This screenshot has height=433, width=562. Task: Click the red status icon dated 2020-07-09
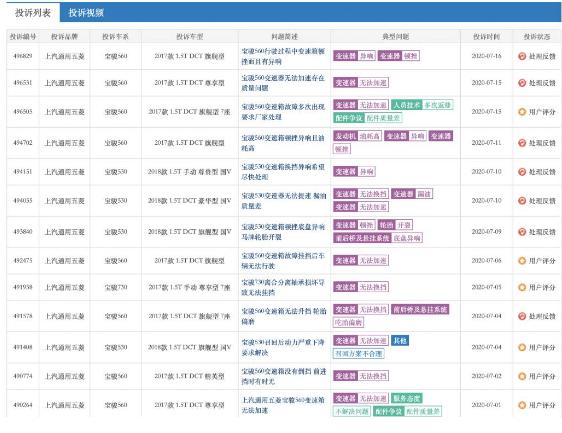point(522,232)
